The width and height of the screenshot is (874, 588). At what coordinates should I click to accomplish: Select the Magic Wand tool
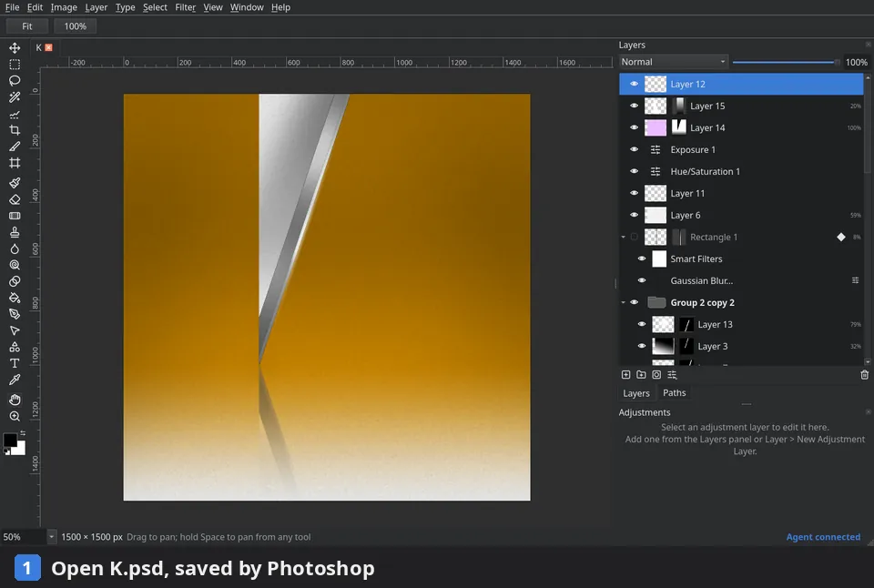pyautogui.click(x=15, y=97)
